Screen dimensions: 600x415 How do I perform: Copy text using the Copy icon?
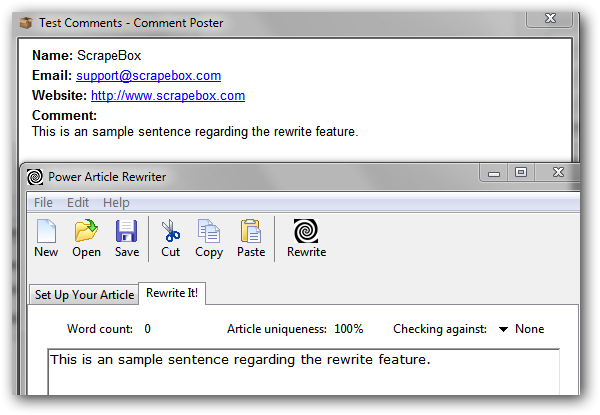[x=209, y=238]
